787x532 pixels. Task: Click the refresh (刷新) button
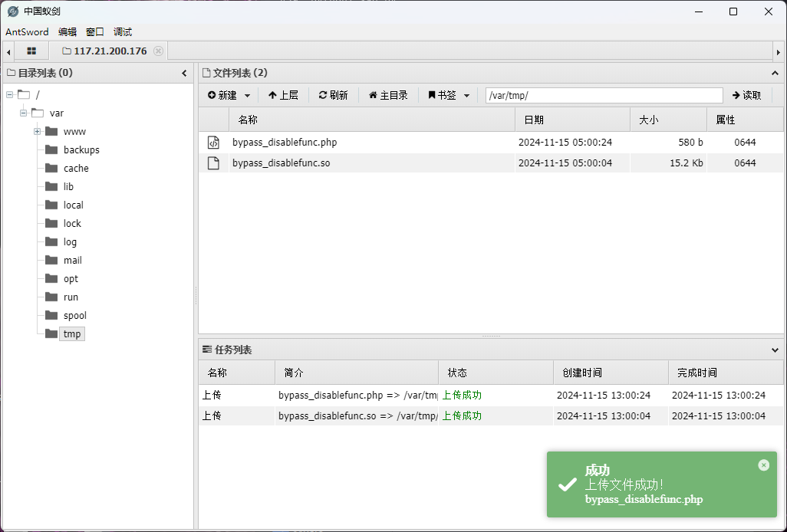334,95
